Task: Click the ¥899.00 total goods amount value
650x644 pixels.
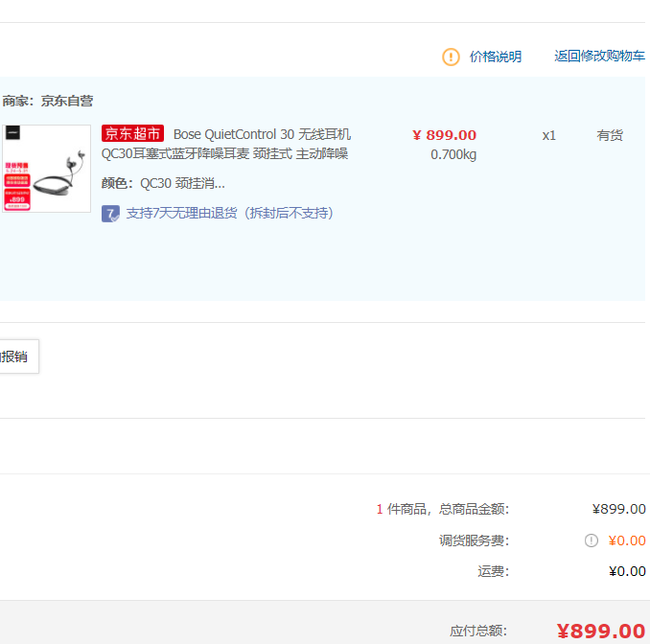Action: click(x=619, y=509)
